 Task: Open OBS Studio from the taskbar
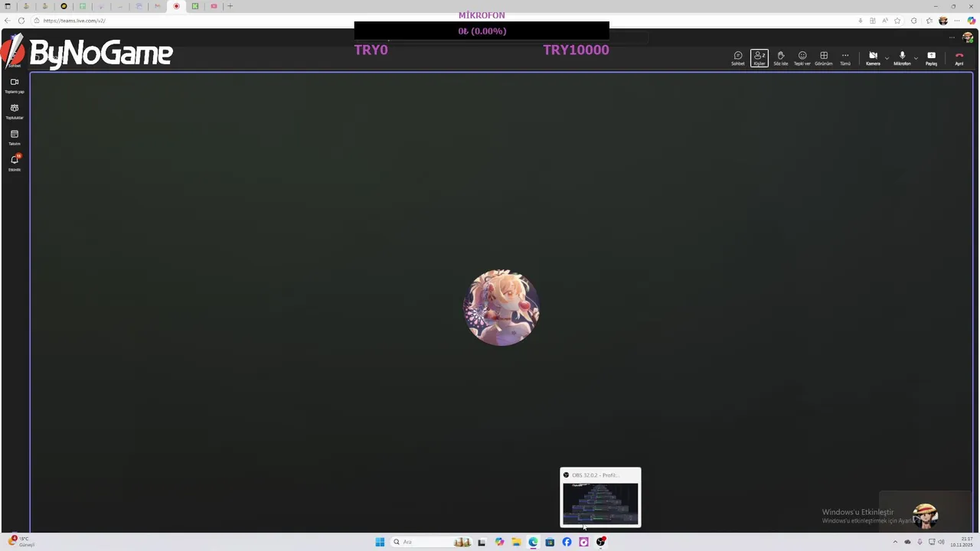[601, 542]
